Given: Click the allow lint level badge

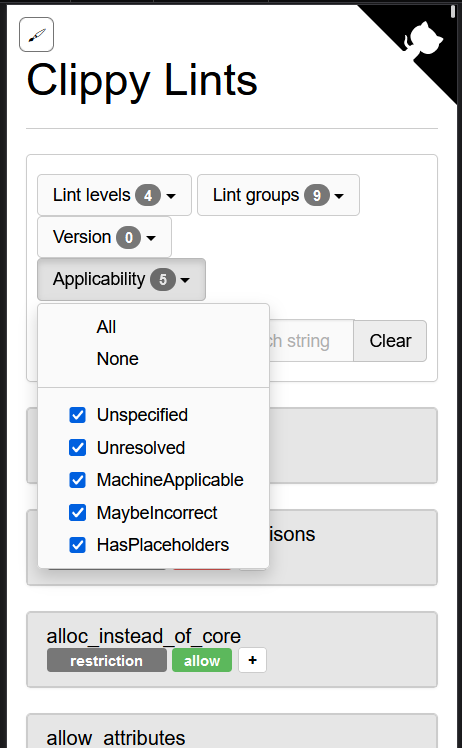Looking at the screenshot, I should [x=202, y=661].
